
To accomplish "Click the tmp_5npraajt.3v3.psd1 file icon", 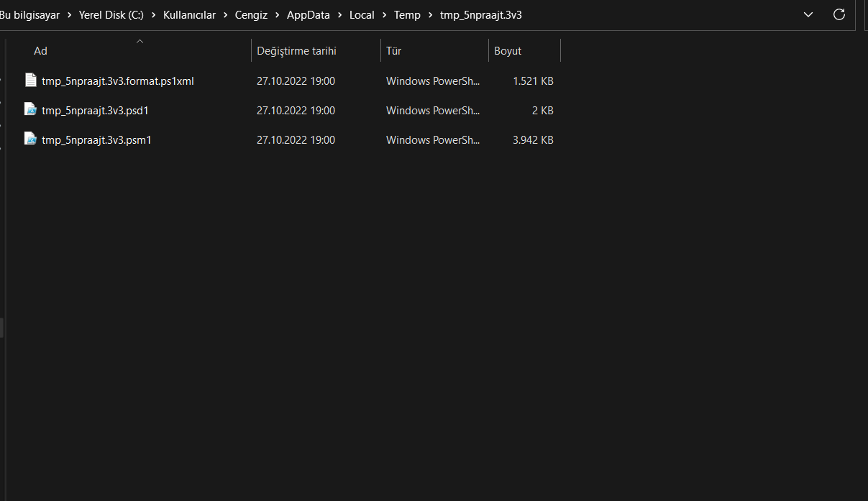I will pyautogui.click(x=30, y=110).
